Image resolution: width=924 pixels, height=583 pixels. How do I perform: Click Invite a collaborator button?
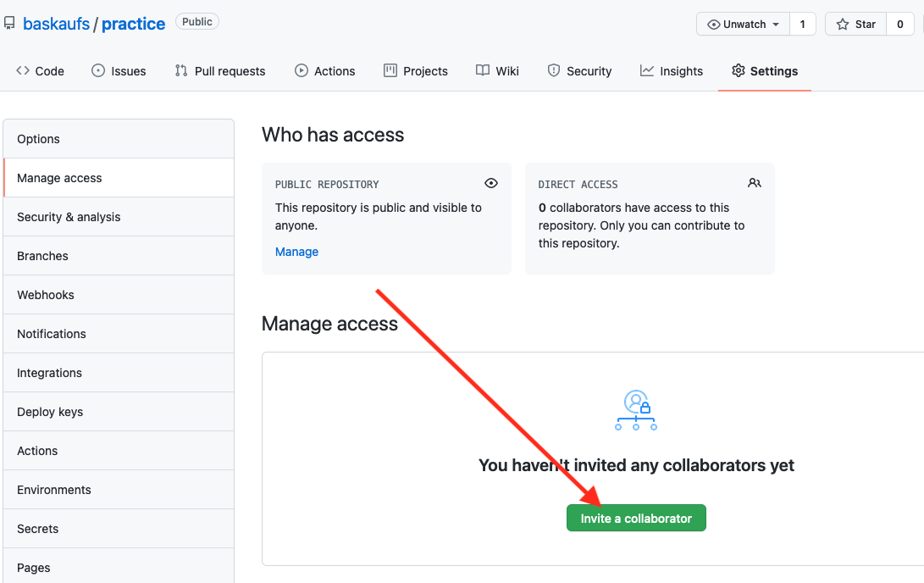[x=636, y=518]
